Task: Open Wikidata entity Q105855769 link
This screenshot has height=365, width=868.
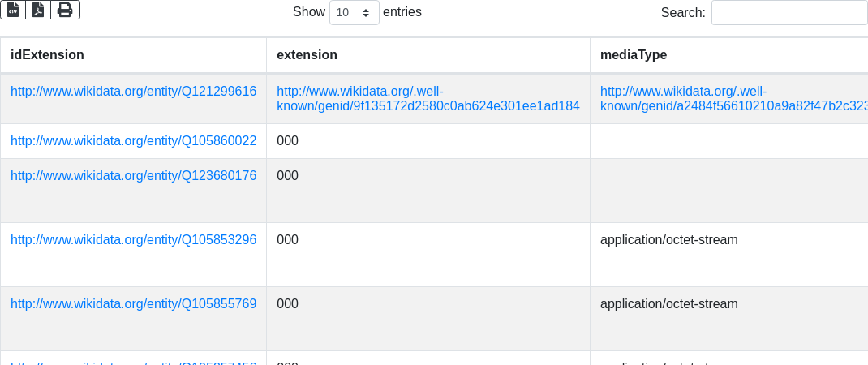Action: (133, 304)
